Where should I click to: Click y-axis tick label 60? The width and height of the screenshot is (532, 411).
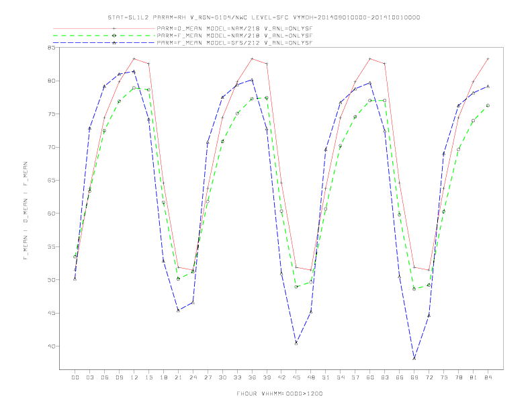[x=51, y=214]
